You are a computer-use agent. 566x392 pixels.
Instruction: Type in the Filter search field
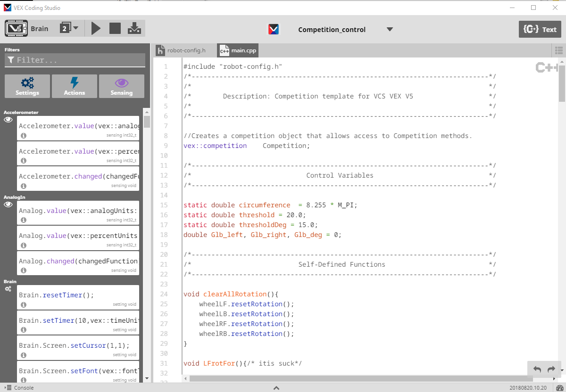tap(75, 60)
